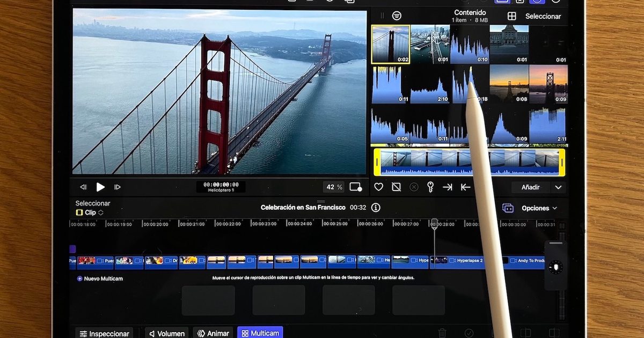Click the keyword key icon
Screen dimensions: 644x338
point(430,187)
